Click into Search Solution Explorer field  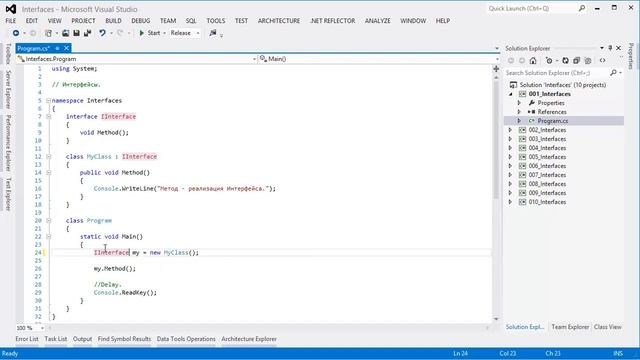click(x=557, y=73)
